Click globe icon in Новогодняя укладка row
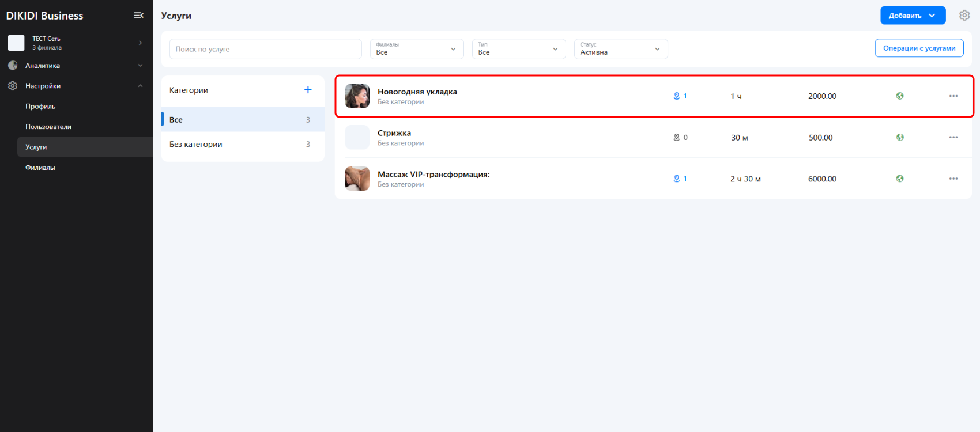Viewport: 980px width, 432px height. [900, 96]
